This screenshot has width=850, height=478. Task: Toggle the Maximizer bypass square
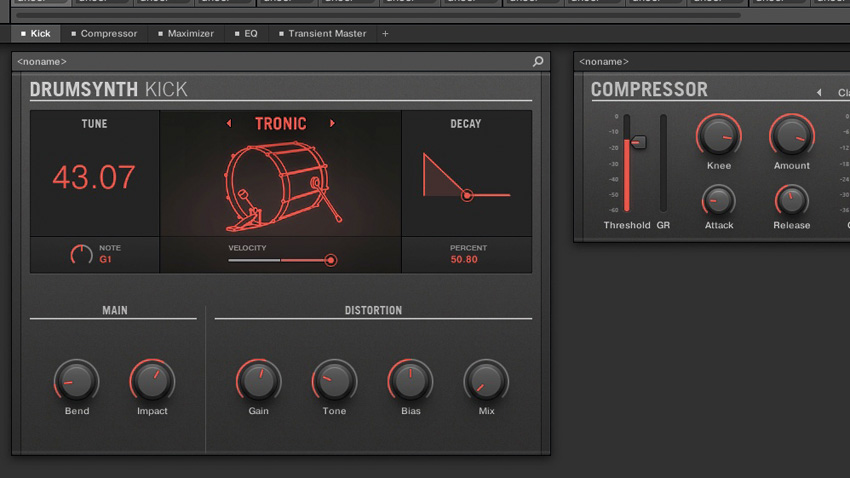click(160, 34)
